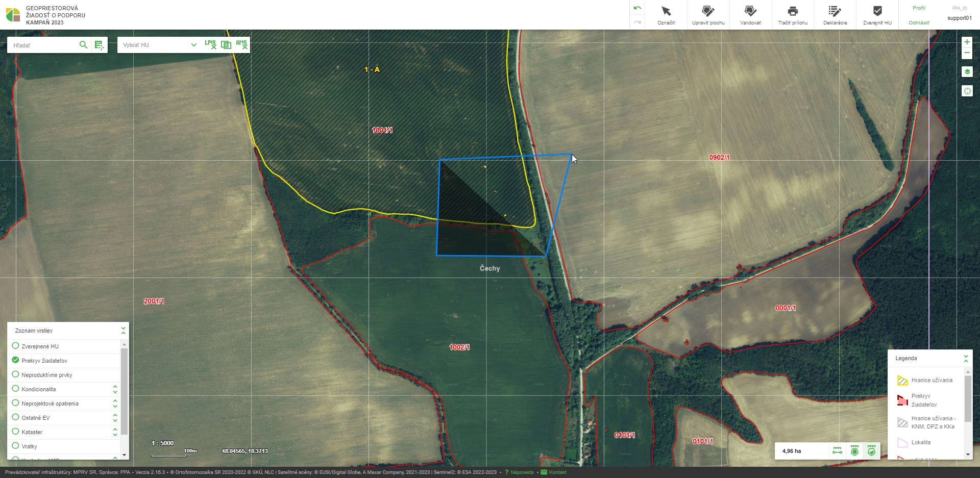Toggle the Neprojektové opatrenia layer circle

tap(15, 403)
